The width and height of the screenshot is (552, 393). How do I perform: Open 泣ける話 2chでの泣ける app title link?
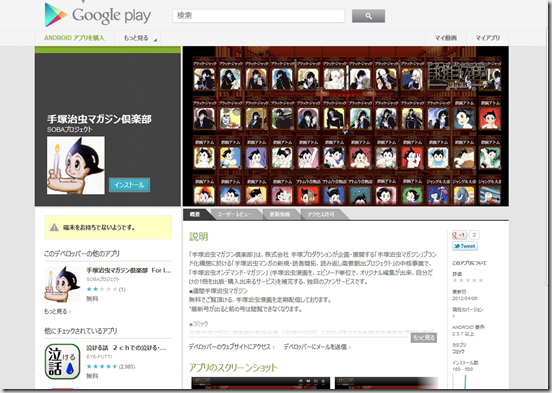pos(126,348)
